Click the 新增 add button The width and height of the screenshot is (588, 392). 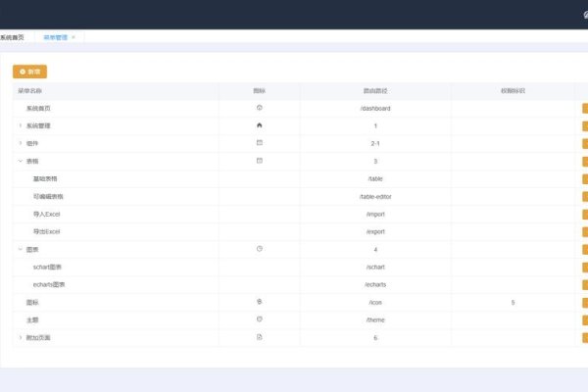coord(29,72)
